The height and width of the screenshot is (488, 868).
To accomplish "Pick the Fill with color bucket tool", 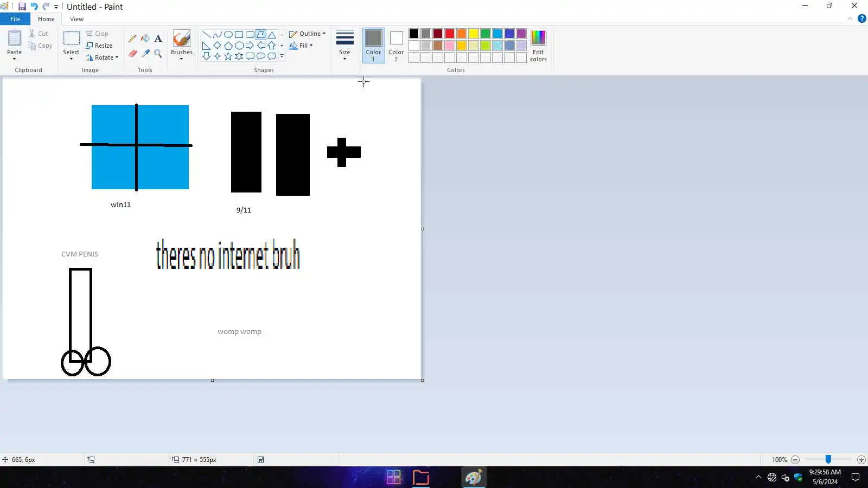I will click(x=145, y=38).
